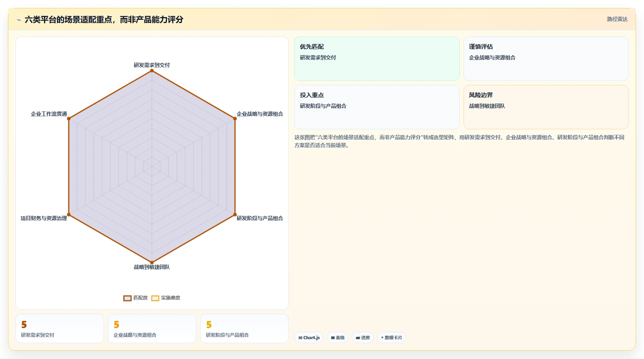Open the stat card 5 研发需求到交付

pos(59,328)
